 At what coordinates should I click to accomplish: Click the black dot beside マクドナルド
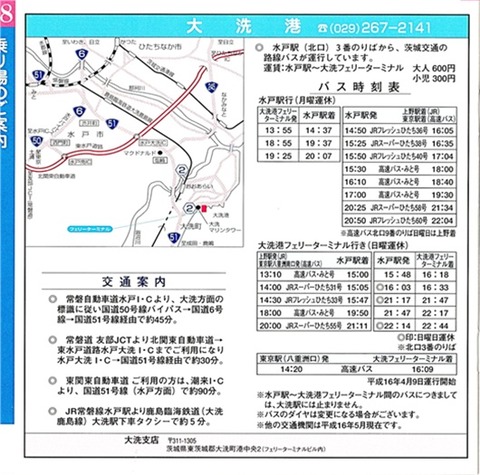point(160,153)
